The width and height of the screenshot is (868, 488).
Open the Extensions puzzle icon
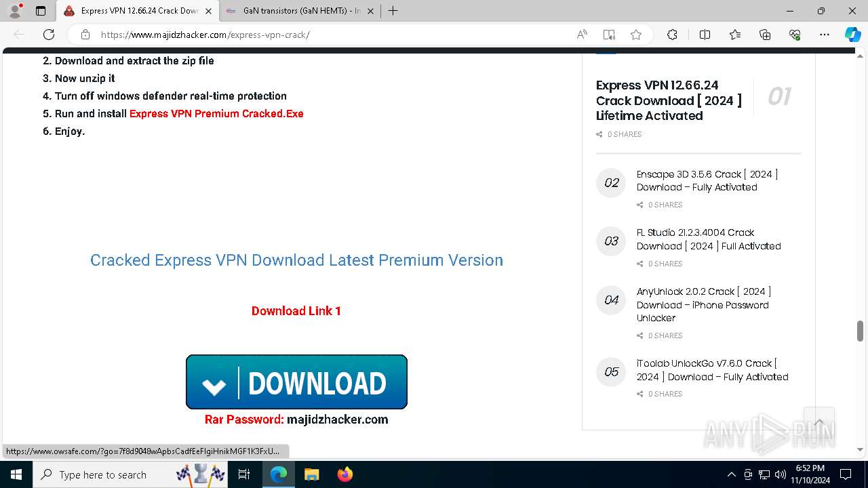[672, 35]
